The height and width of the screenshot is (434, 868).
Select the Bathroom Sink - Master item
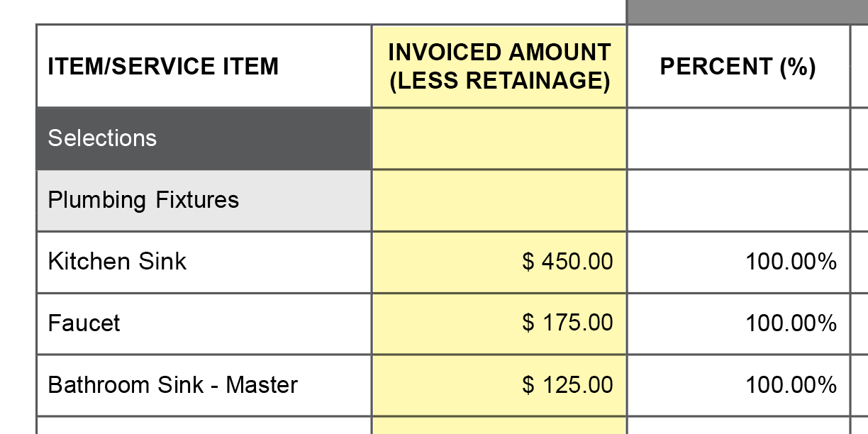click(204, 385)
